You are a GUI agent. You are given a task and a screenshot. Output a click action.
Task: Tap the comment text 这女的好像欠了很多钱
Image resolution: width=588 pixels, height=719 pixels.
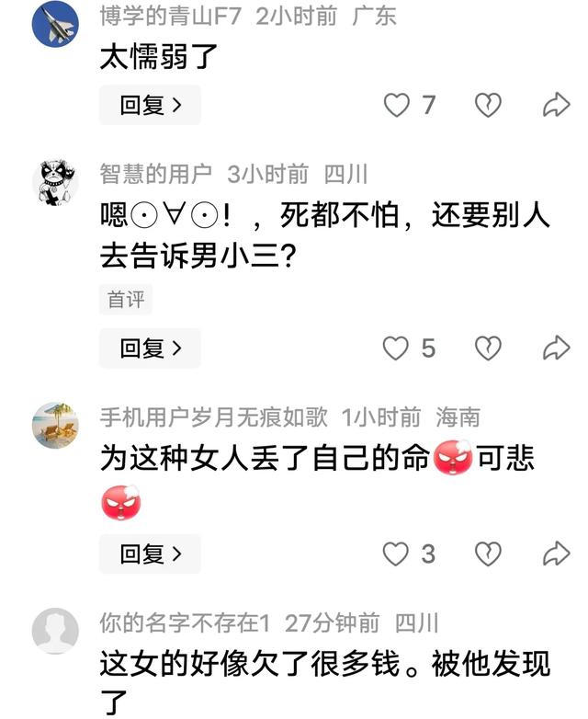pyautogui.click(x=250, y=664)
